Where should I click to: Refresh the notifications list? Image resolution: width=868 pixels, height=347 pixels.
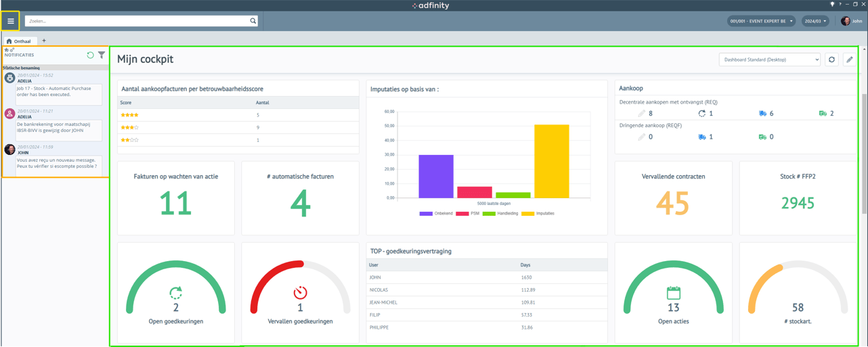91,55
